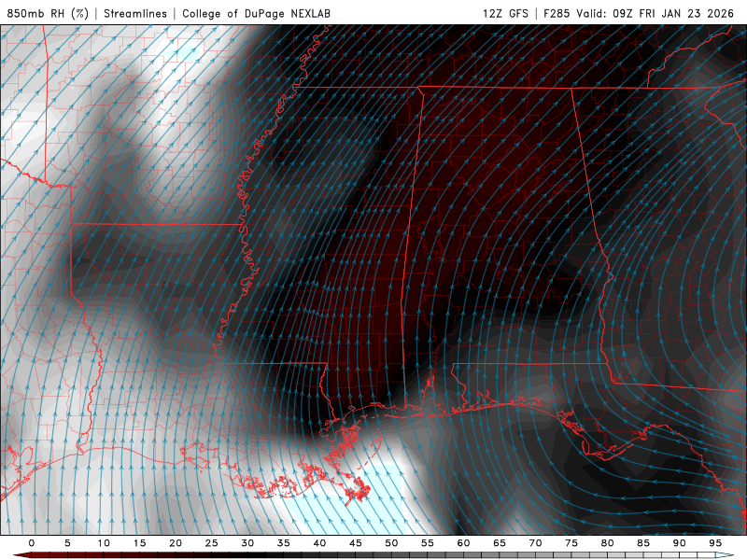Click the '55' colorbar tick label

428,543
